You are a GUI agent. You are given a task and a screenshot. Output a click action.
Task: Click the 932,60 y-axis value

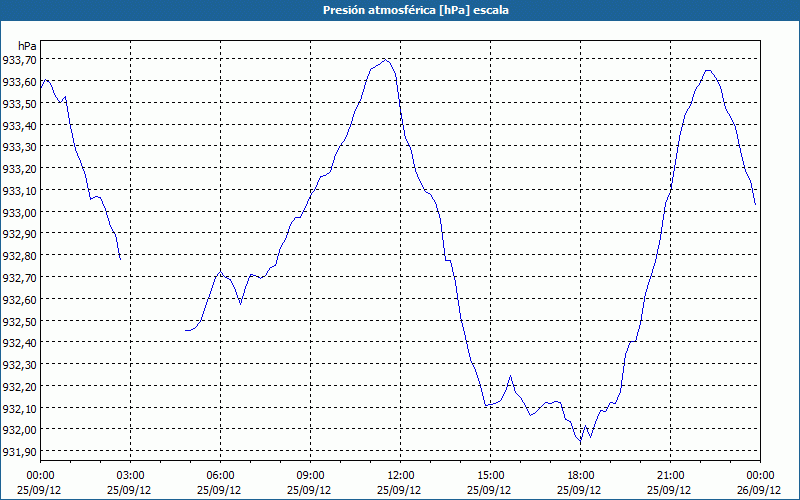[x=19, y=299]
